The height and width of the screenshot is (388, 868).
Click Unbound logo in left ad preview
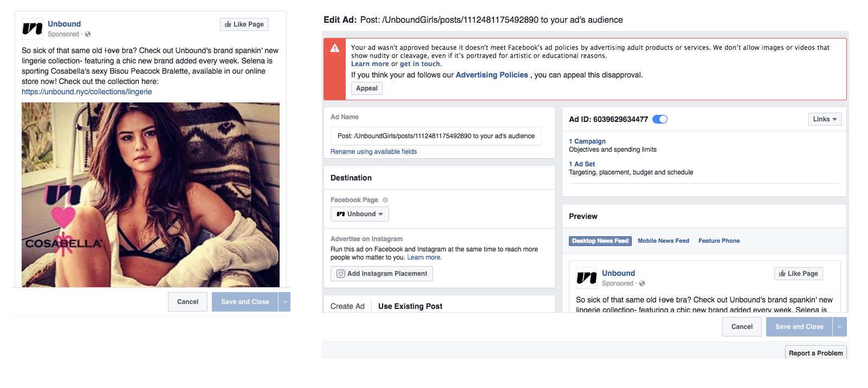pos(32,29)
